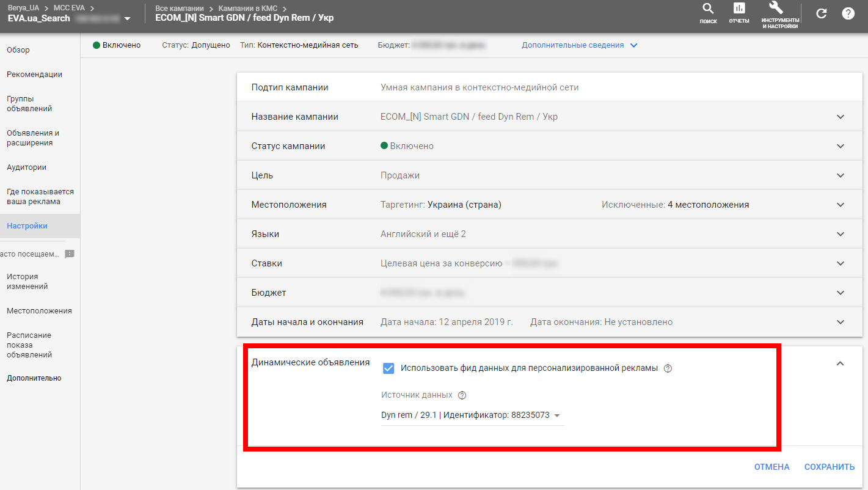This screenshot has height=490, width=868.
Task: Click help icon next to Источник данных
Action: (x=462, y=395)
